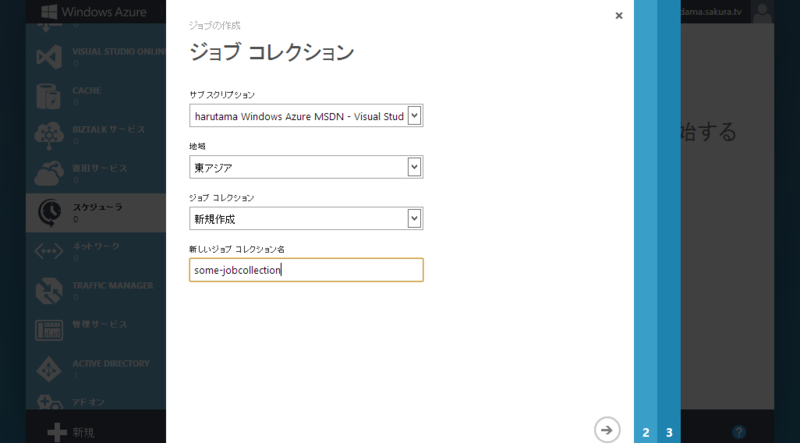
Task: Open the network icon in sidebar
Action: (49, 252)
